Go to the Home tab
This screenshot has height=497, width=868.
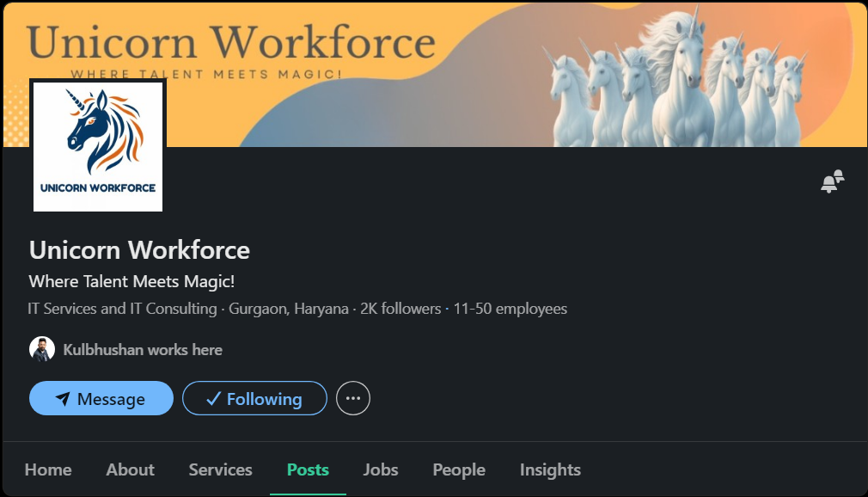(48, 469)
